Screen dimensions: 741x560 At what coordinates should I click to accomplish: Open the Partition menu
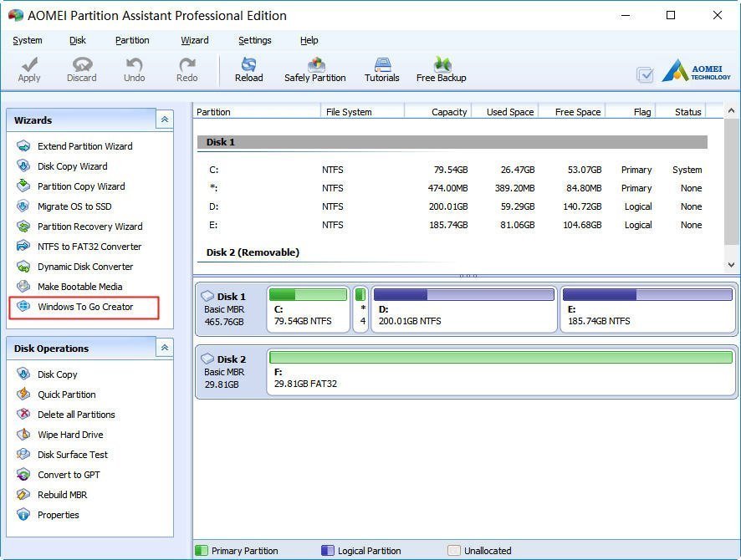tap(132, 40)
